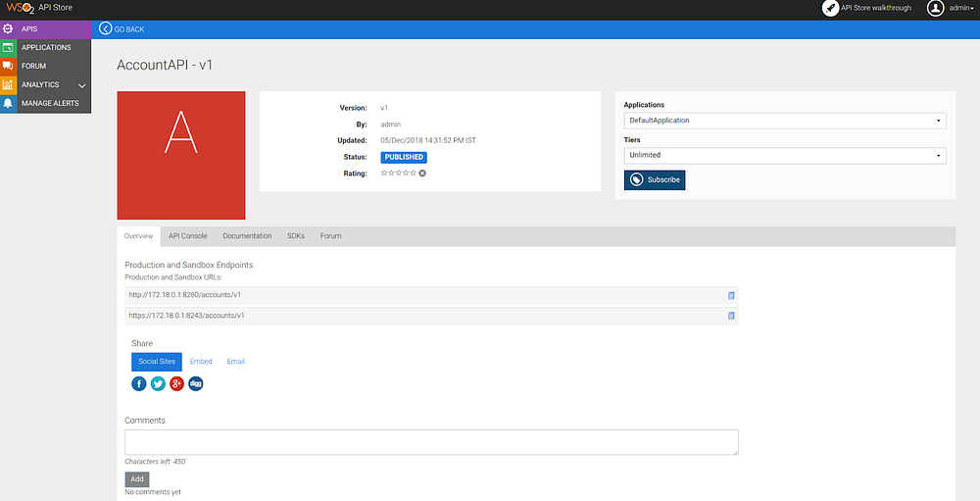The width and height of the screenshot is (980, 501).
Task: Click the Applications sidebar icon
Action: click(x=8, y=47)
